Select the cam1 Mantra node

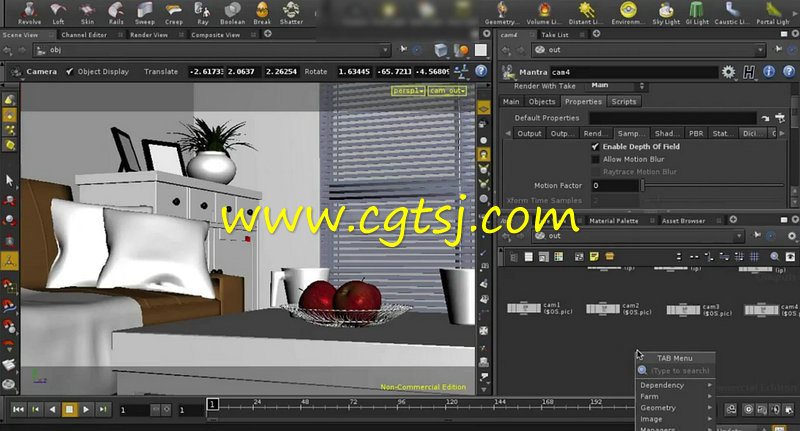(x=524, y=308)
